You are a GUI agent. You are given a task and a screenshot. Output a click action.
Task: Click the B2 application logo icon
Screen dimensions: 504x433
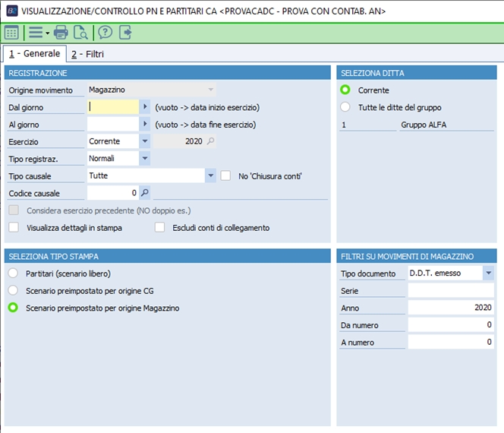click(x=12, y=11)
